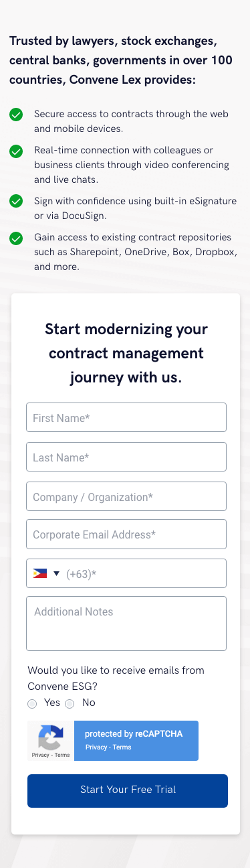The width and height of the screenshot is (250, 868).
Task: Focus the Last Name field
Action: (x=126, y=457)
